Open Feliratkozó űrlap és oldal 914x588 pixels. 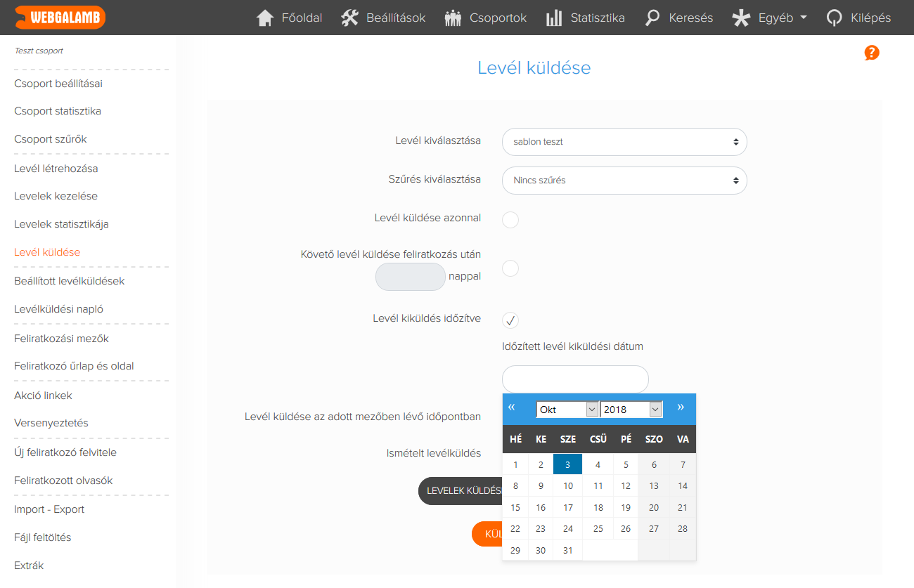[x=74, y=366]
